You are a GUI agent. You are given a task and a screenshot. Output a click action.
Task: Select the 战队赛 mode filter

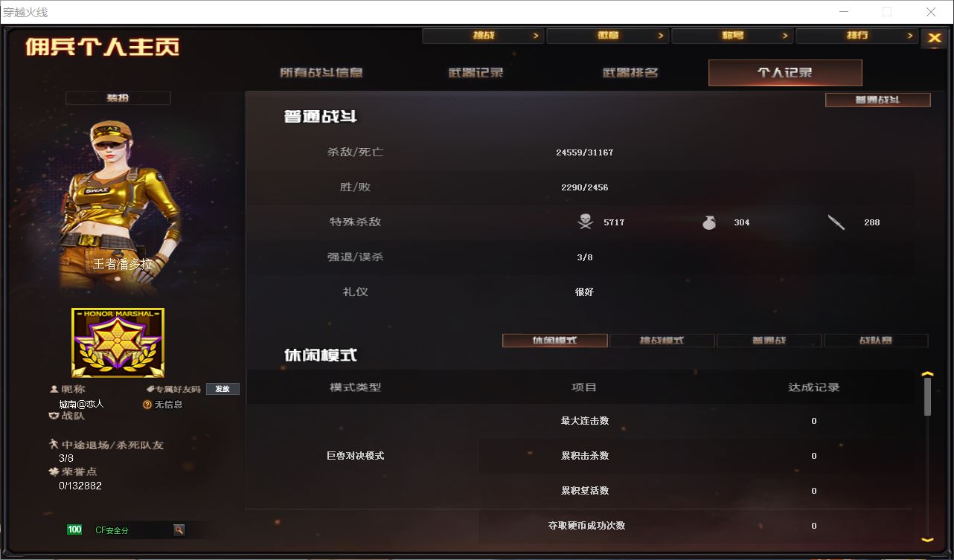(x=876, y=341)
